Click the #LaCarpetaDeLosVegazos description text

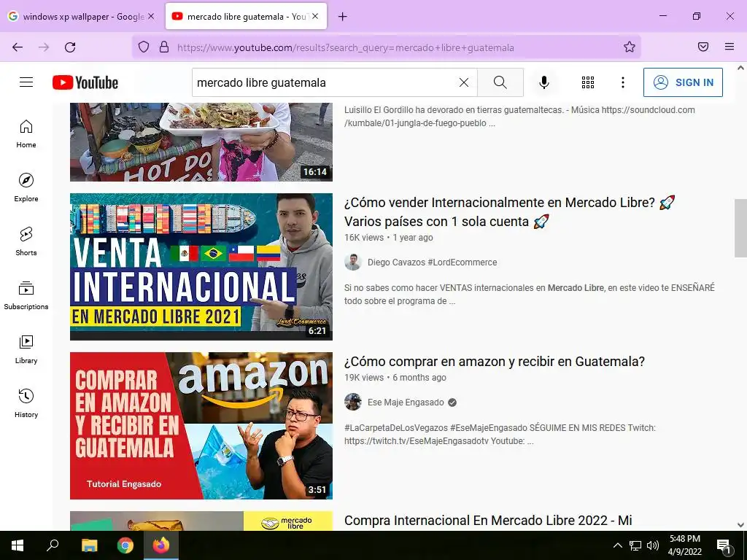coord(500,435)
